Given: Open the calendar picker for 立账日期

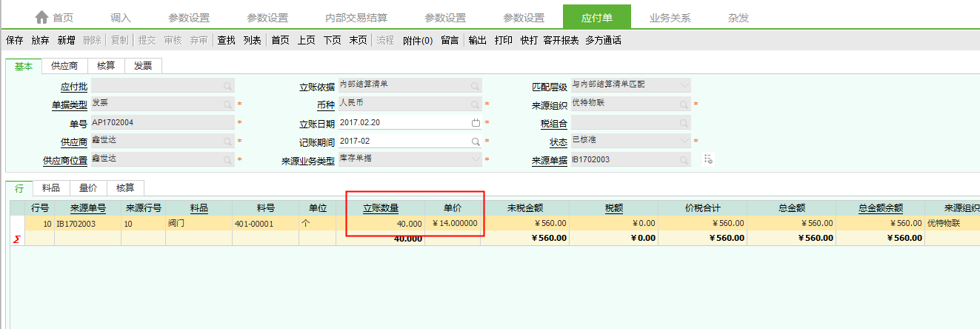Looking at the screenshot, I should (476, 122).
